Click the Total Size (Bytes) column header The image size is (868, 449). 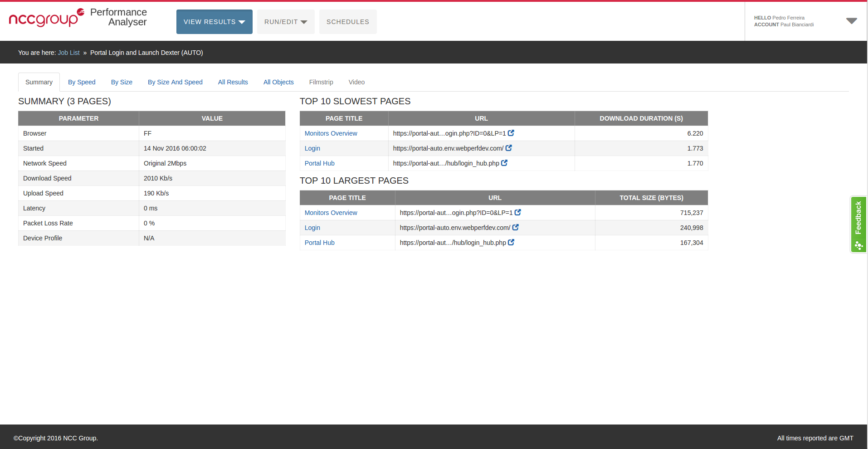click(651, 198)
